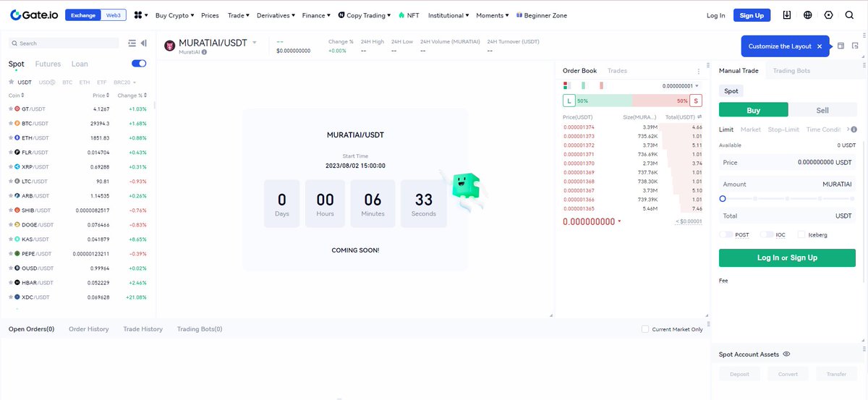The image size is (868, 400).
Task: Check Current Market Only box
Action: (x=646, y=329)
